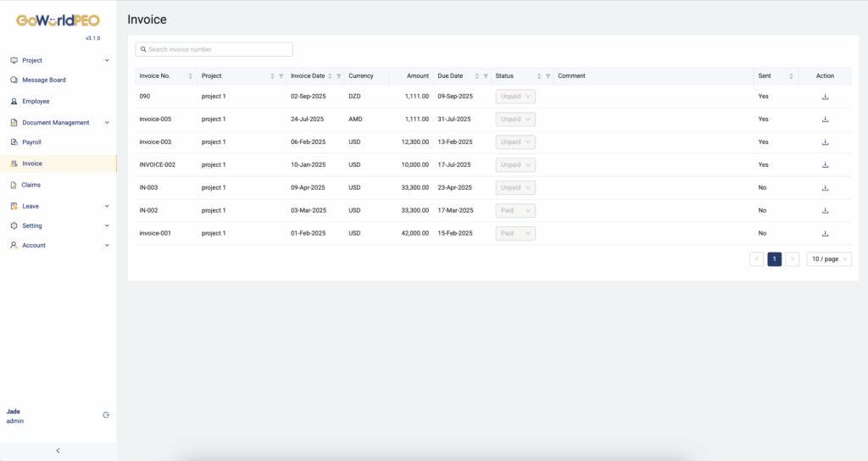Sort table by Invoice No. column
868x461 pixels.
(x=191, y=76)
